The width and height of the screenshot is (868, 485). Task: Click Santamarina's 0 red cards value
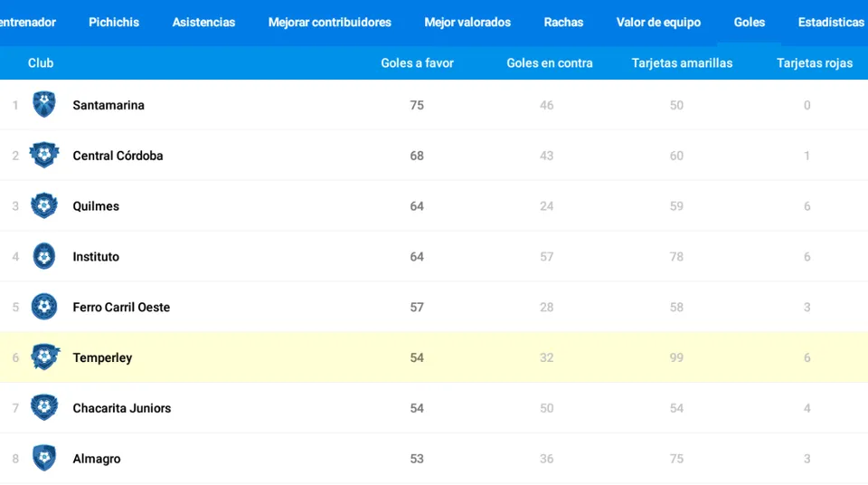(x=807, y=105)
